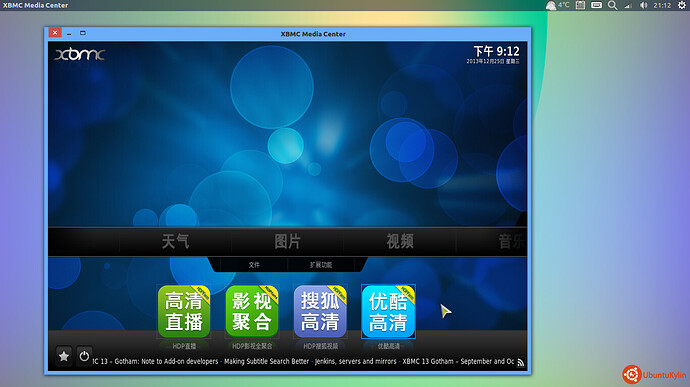
Task: Click the 下午 9:12 clock
Action: (x=496, y=51)
